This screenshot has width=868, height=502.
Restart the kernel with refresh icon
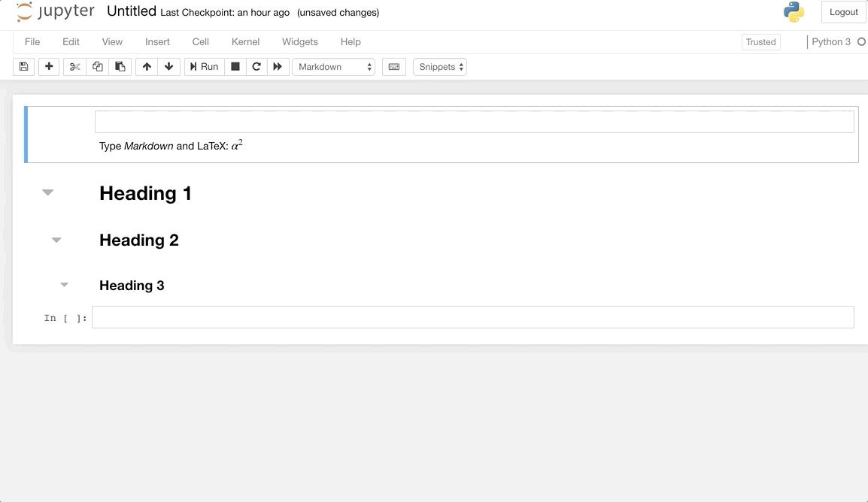pos(256,66)
